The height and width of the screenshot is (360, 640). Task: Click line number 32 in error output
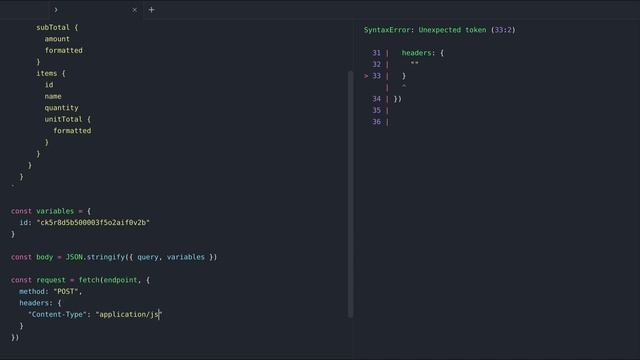(376, 64)
